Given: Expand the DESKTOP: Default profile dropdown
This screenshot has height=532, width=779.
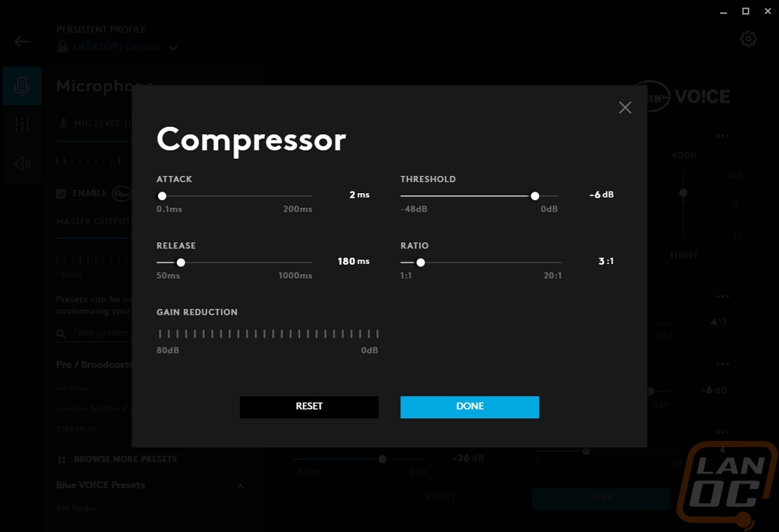Looking at the screenshot, I should pyautogui.click(x=174, y=48).
